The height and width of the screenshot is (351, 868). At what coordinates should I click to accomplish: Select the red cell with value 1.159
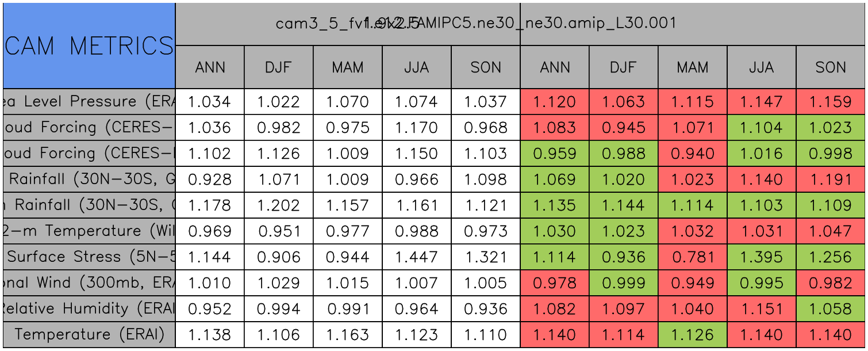[831, 102]
